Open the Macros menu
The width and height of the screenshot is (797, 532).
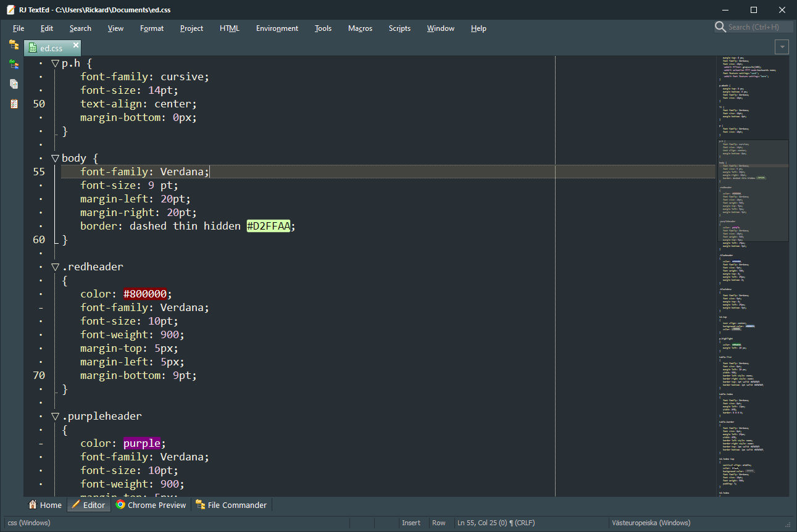(x=360, y=28)
